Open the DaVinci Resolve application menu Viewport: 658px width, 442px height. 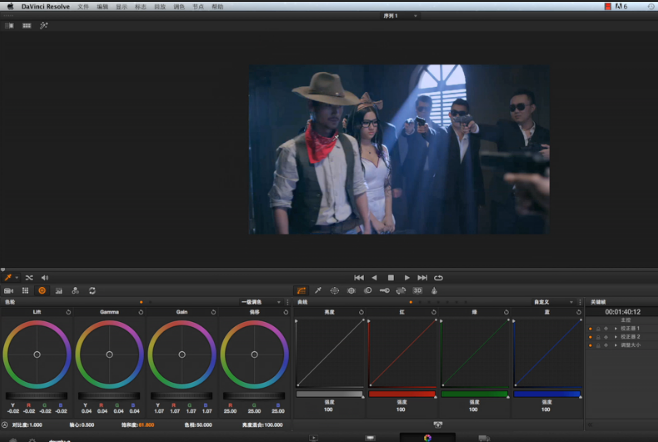(x=45, y=7)
